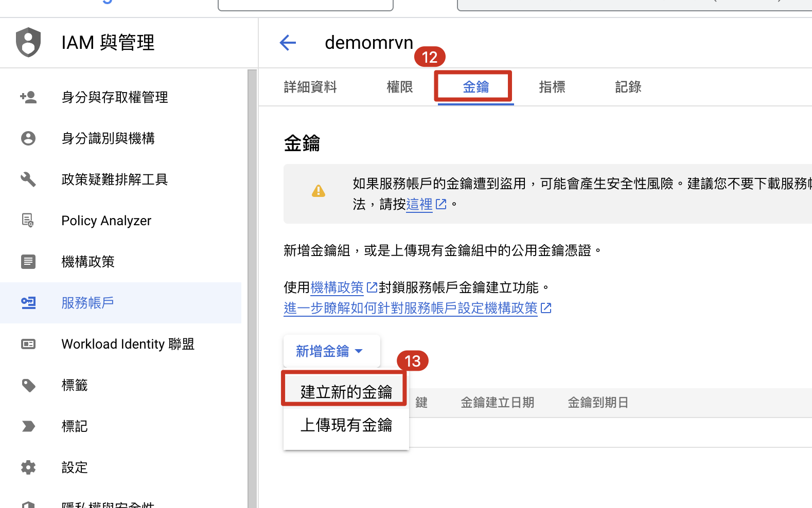This screenshot has height=508, width=812.
Task: Click the sidebar vertical scrollbar
Action: coord(252,288)
